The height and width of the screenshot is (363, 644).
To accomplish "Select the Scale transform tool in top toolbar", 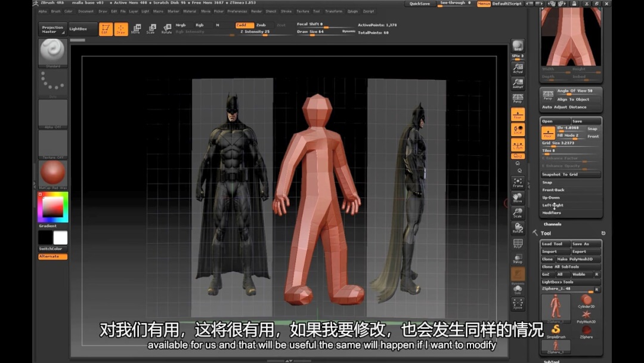I will (x=151, y=29).
